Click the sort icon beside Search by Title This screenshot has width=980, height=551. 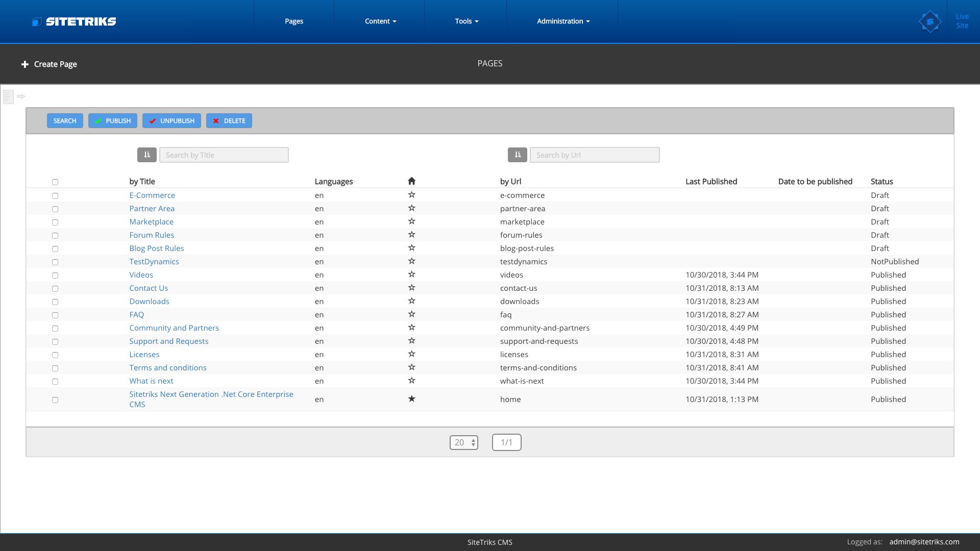[x=146, y=155]
